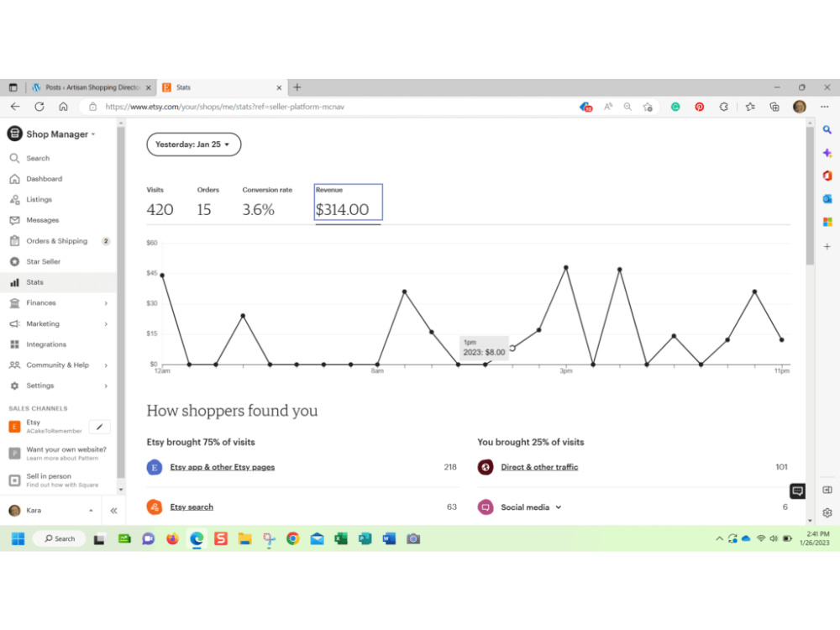Collapse sidebar with double chevron icon
The width and height of the screenshot is (840, 630).
click(113, 511)
